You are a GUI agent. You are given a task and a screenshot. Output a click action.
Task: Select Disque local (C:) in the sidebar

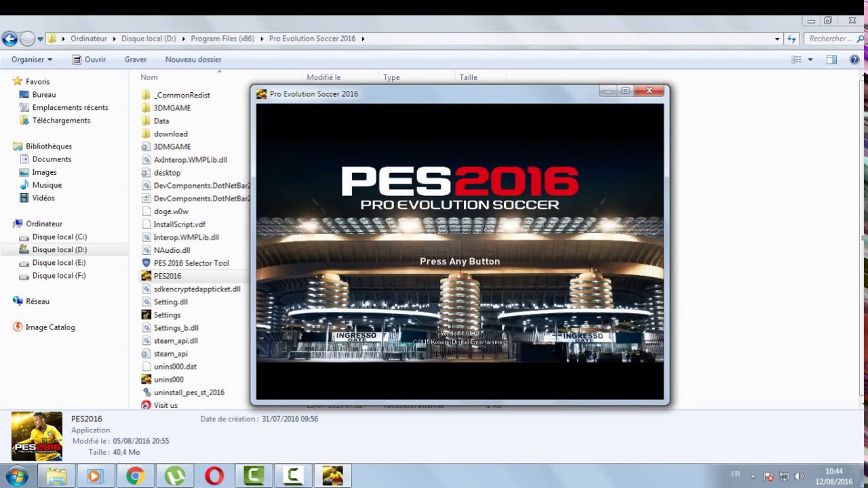(59, 237)
